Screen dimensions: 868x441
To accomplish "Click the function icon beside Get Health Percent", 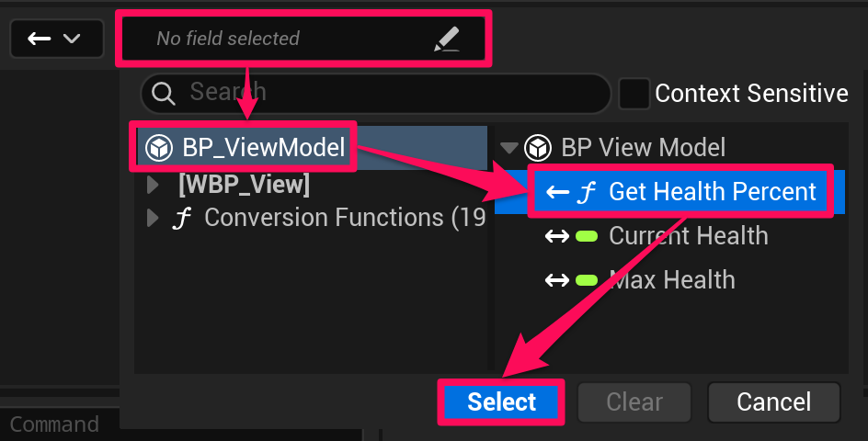I will click(x=586, y=192).
